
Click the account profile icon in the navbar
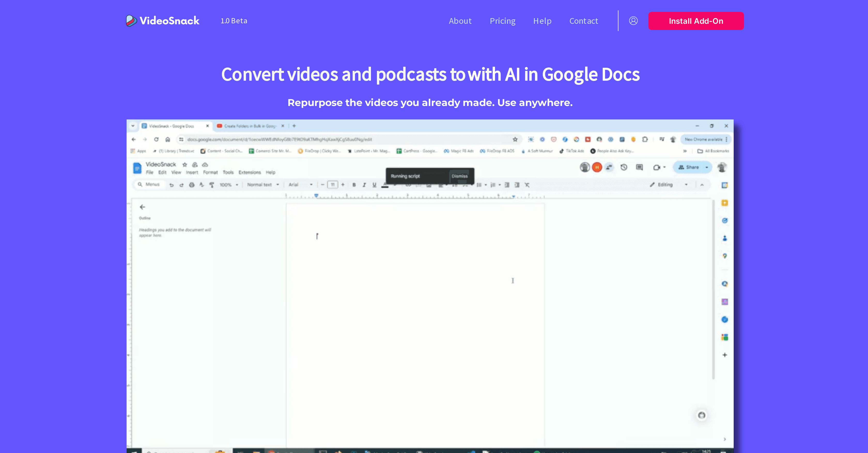(633, 21)
